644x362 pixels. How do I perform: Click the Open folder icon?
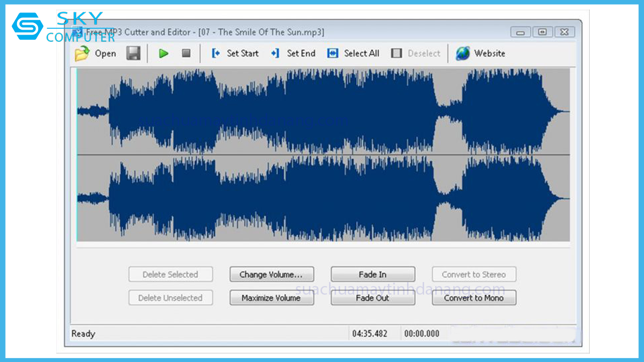click(82, 53)
